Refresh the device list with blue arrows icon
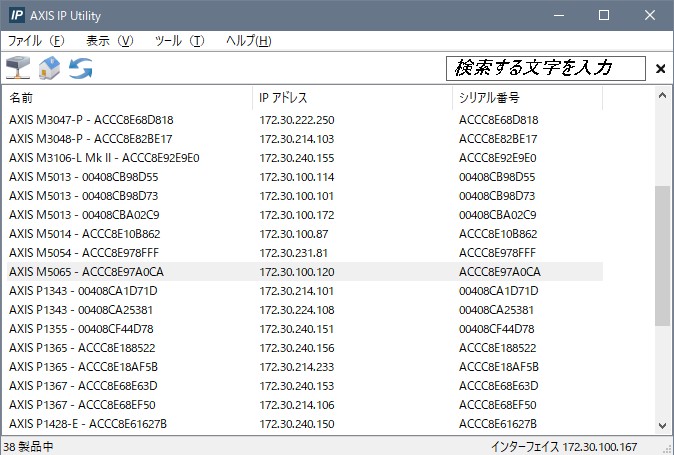The image size is (674, 455). [x=81, y=68]
